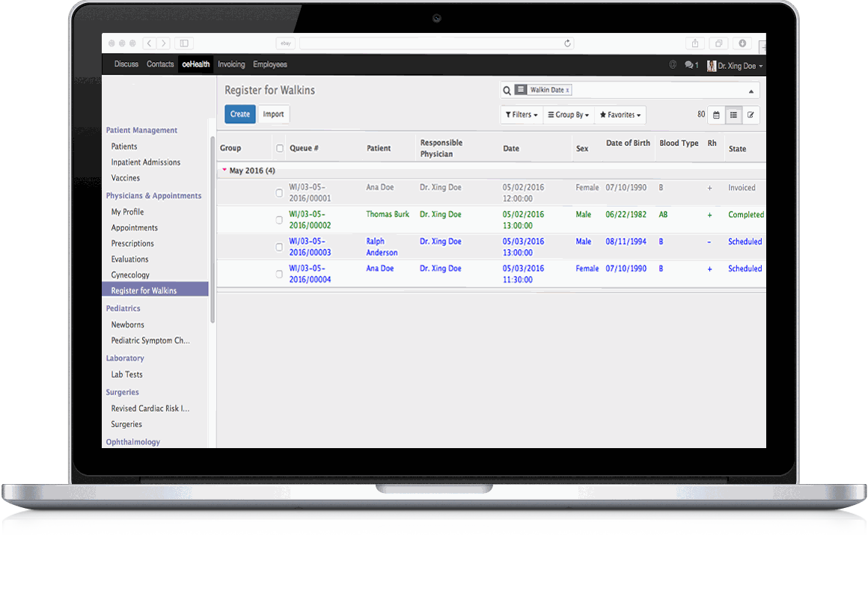Check the row WI/03-05-2016/00004
This screenshot has height=594, width=868.
[280, 274]
